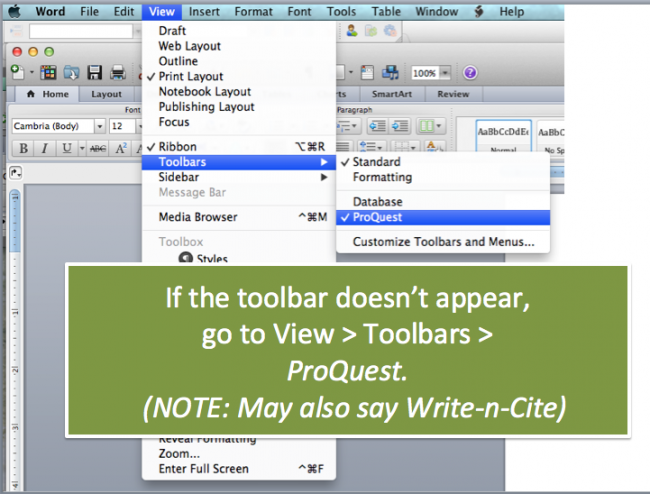650x494 pixels.
Task: Enable the Formatting toolbar
Action: [x=443, y=177]
